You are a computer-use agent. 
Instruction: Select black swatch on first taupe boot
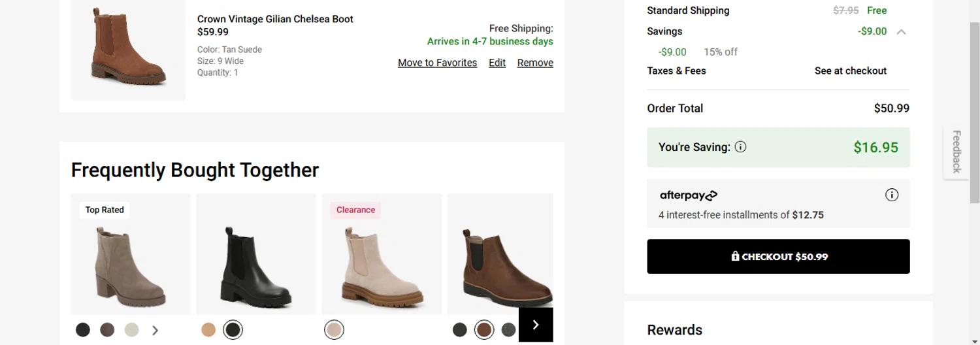(x=83, y=330)
